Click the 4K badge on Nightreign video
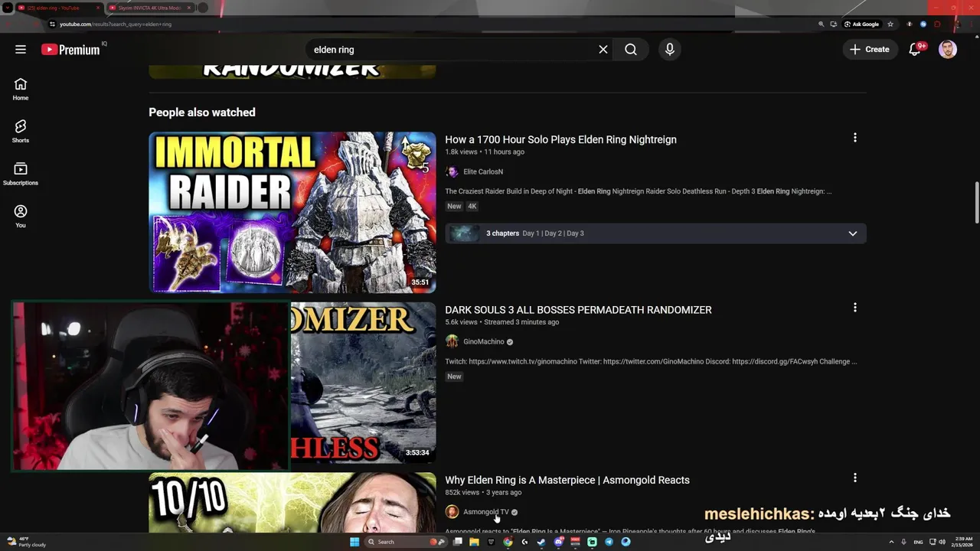Viewport: 980px width, 551px height. (472, 207)
